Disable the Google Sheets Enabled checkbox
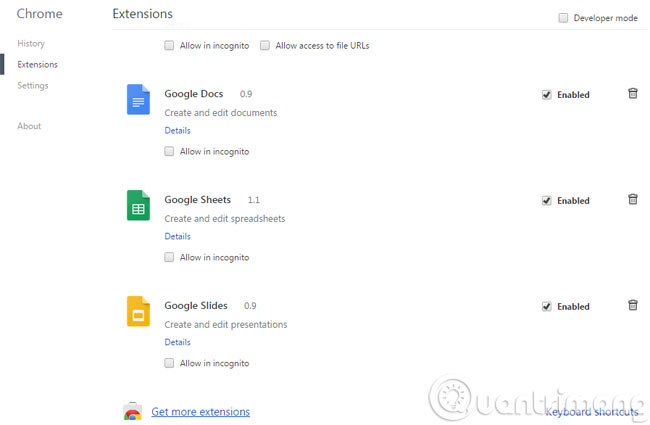 click(x=547, y=201)
